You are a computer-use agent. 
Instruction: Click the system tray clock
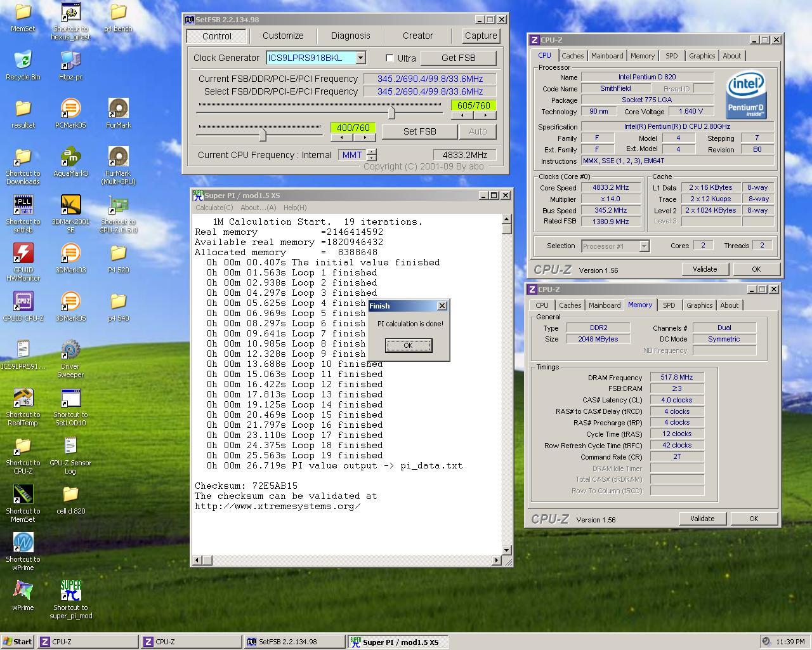click(x=790, y=642)
